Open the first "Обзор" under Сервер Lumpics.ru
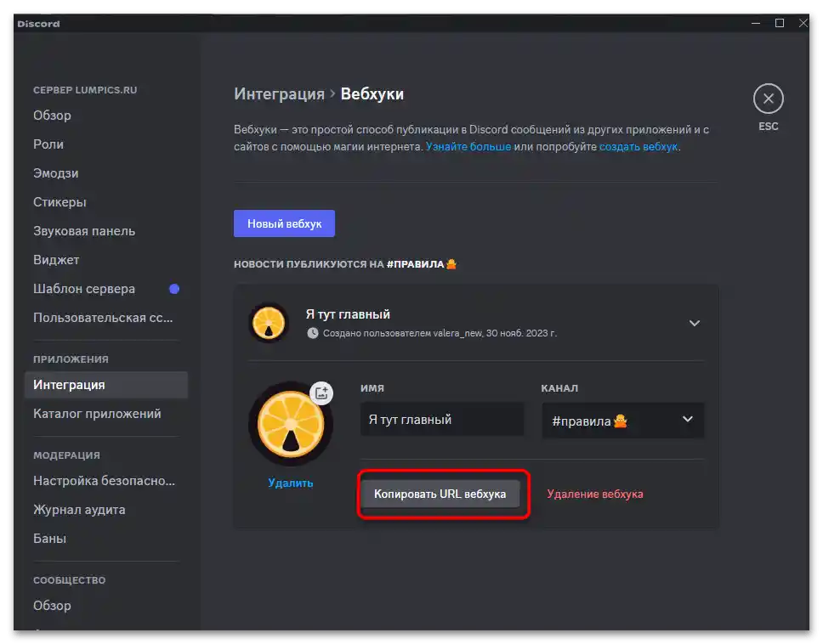Viewport: 823px width, 644px height. tap(52, 116)
